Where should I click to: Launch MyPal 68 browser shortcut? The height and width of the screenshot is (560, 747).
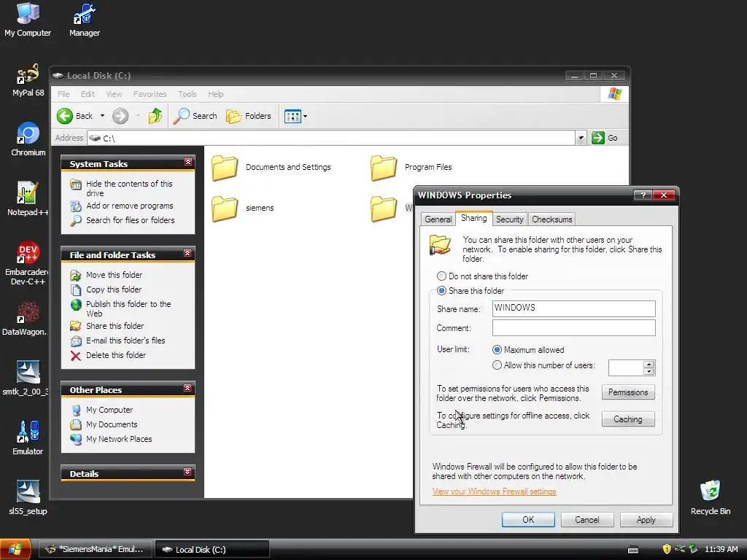[28, 80]
